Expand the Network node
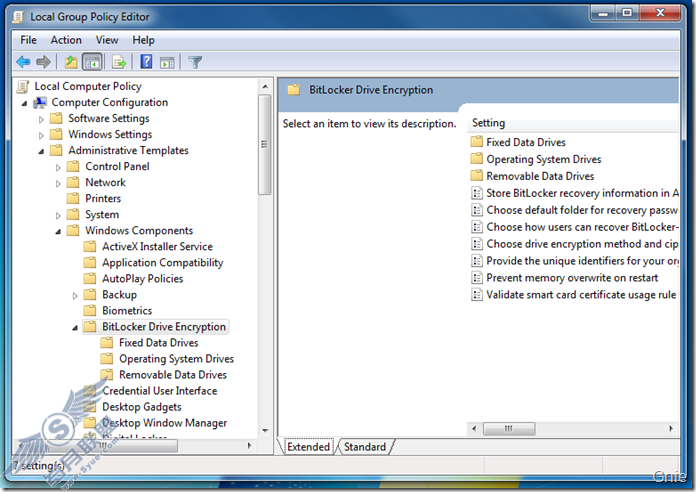The height and width of the screenshot is (492, 696). click(x=58, y=183)
